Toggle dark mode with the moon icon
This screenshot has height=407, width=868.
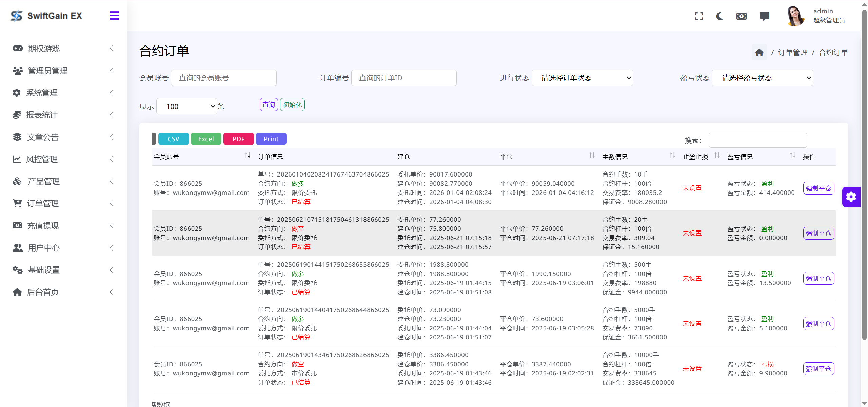[720, 16]
